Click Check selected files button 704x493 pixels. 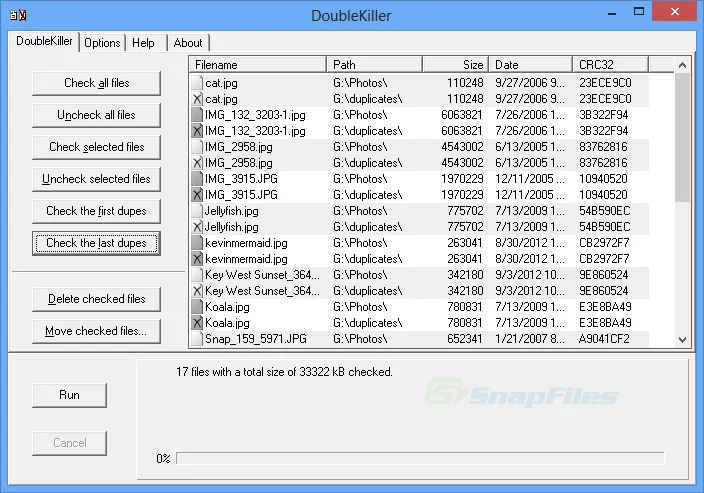[97, 147]
